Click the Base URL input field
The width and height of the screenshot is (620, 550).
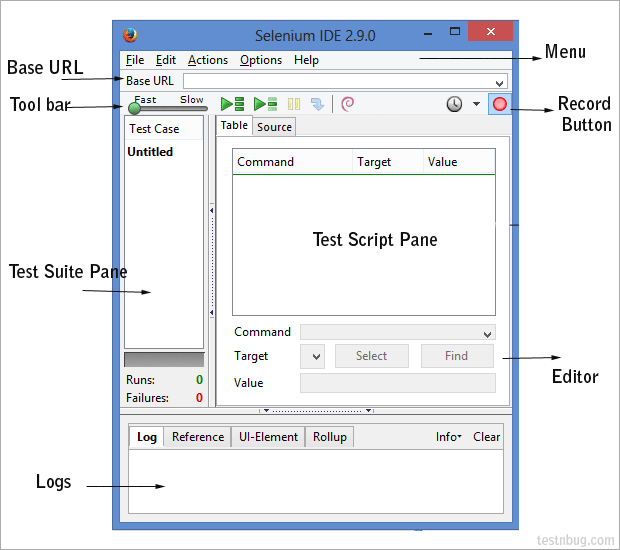coord(345,81)
